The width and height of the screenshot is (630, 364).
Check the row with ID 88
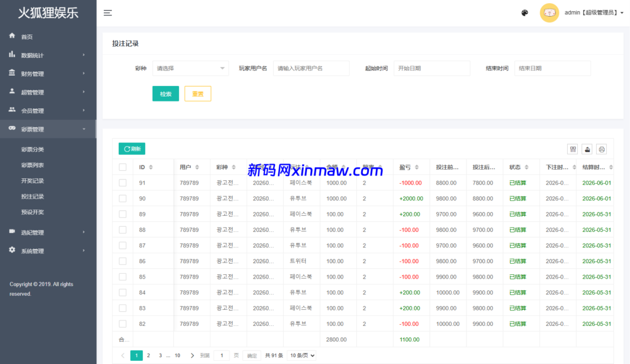point(122,230)
